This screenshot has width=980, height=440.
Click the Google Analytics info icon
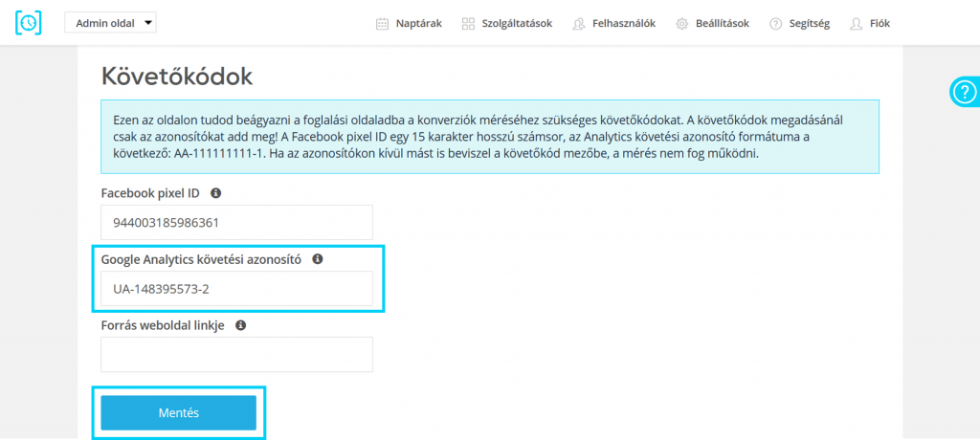[318, 258]
